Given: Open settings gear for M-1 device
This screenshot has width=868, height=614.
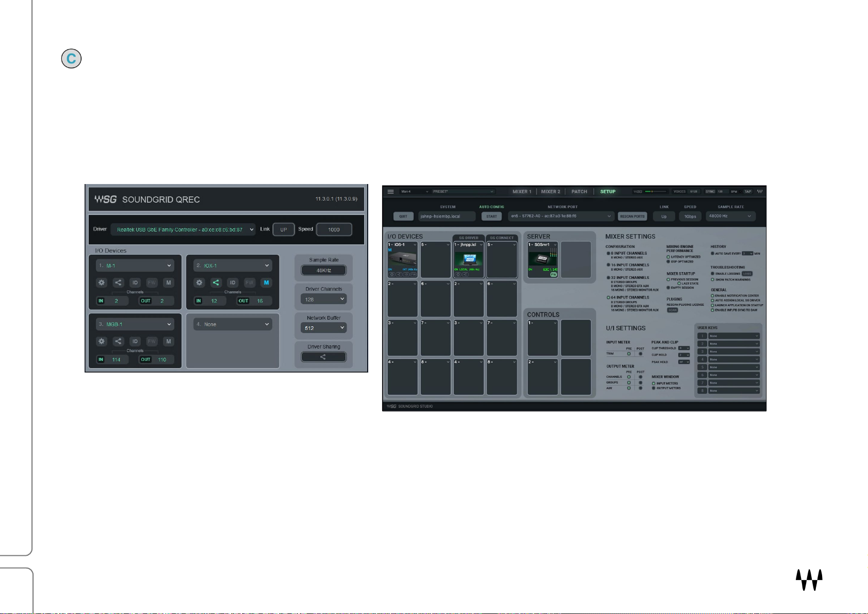Looking at the screenshot, I should click(x=102, y=283).
